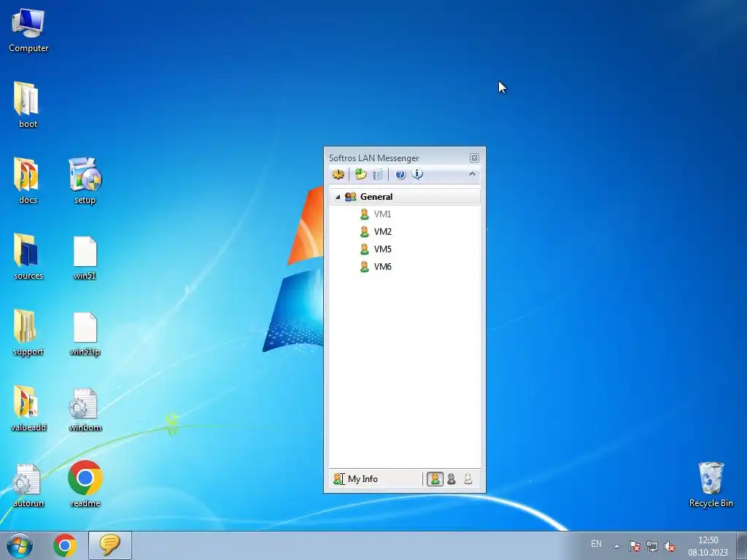Close the Softros LAN Messenger window
This screenshot has height=560, width=747.
coord(474,157)
